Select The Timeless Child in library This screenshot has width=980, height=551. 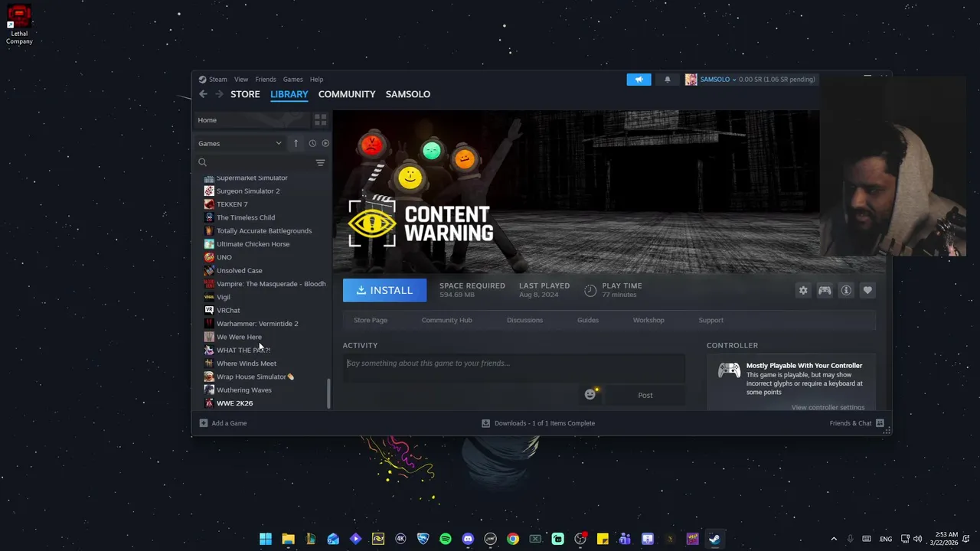click(246, 217)
